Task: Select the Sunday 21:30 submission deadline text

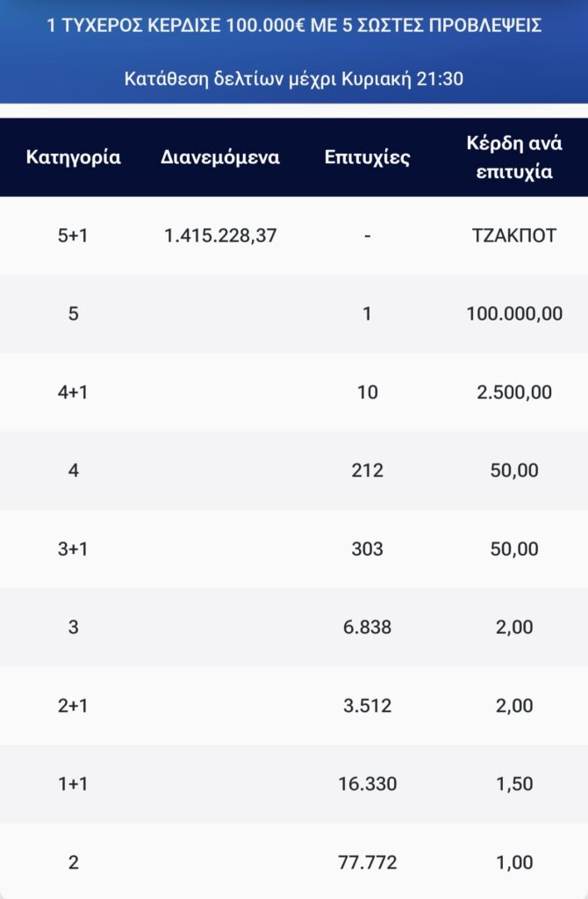Action: [x=294, y=78]
